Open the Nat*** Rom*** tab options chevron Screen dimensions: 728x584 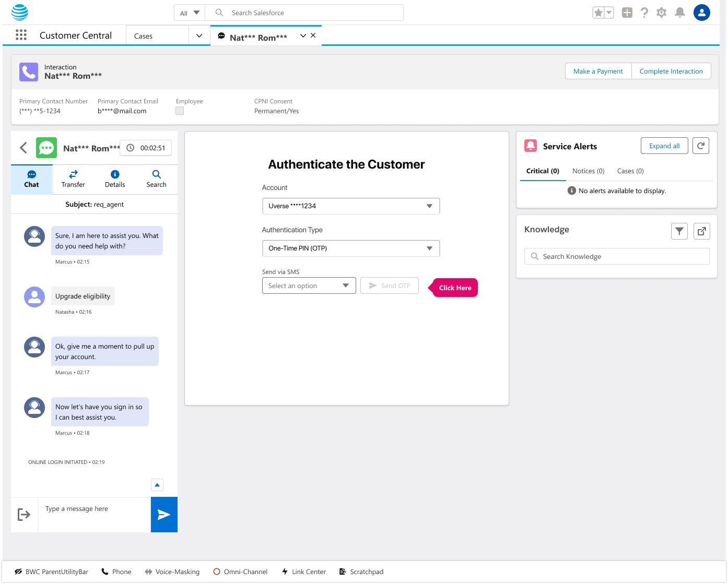click(x=303, y=35)
